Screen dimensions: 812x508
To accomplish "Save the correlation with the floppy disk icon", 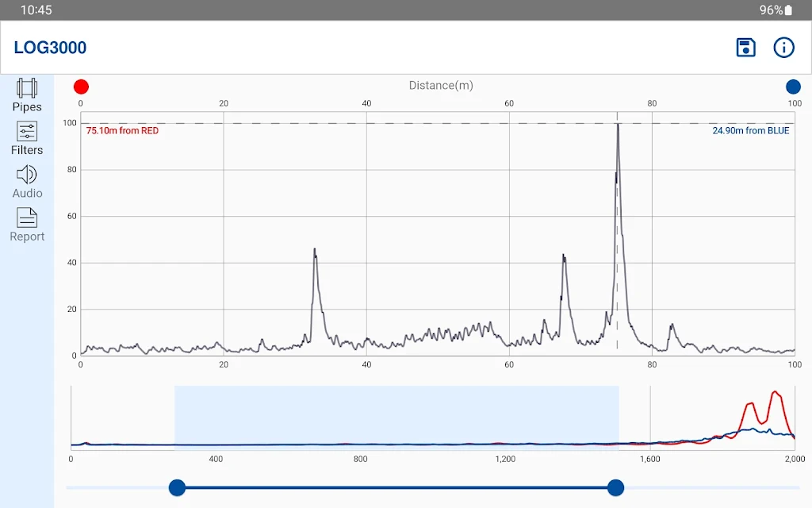I will (745, 48).
